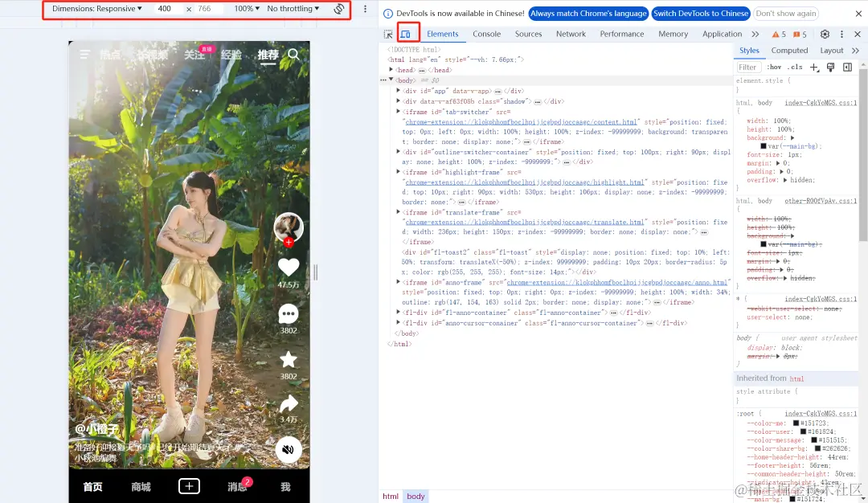Toggle the muted sound button on video

[x=289, y=449]
